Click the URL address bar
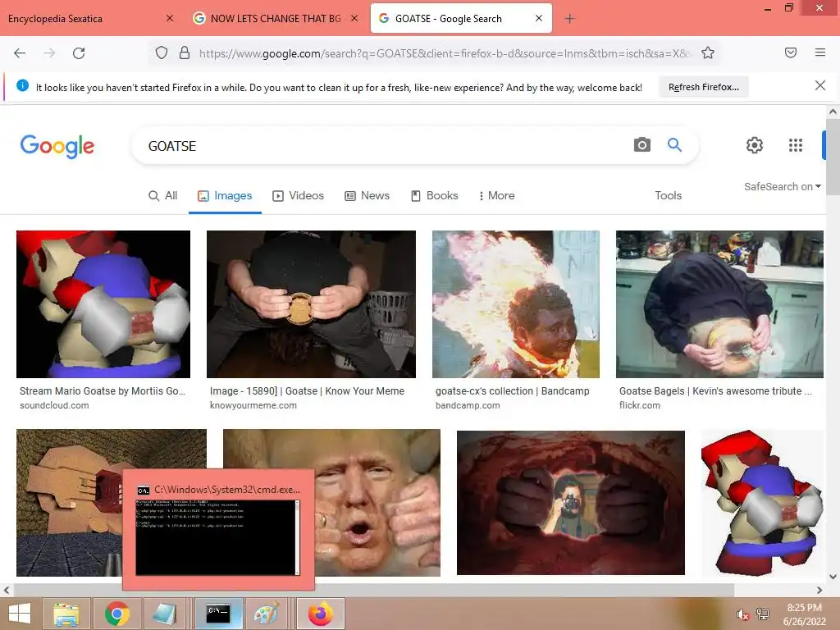This screenshot has width=840, height=630. coord(445,53)
